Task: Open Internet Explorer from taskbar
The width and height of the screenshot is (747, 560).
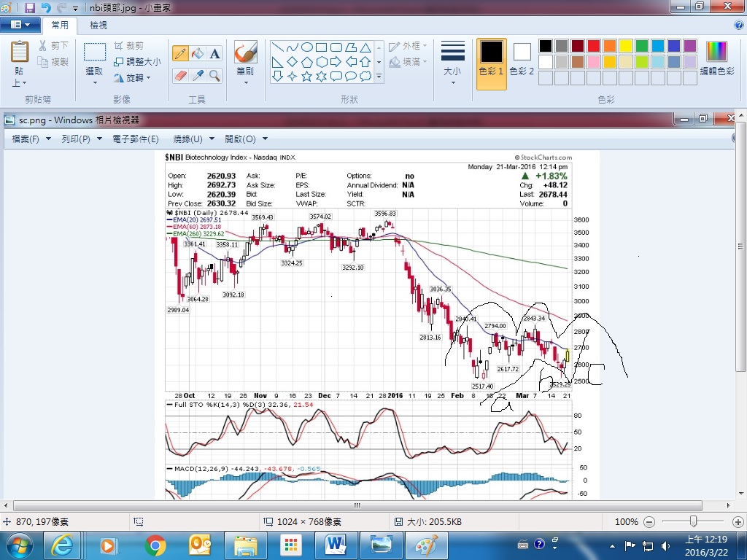Action: [x=63, y=545]
